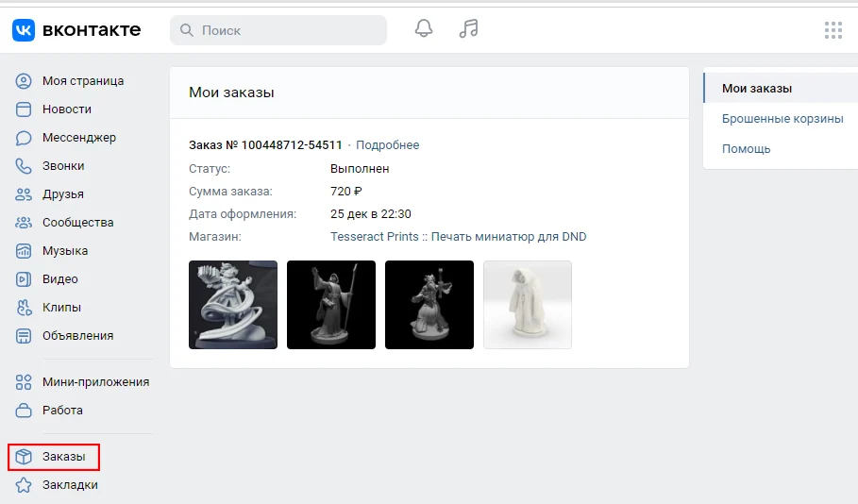The width and height of the screenshot is (858, 504).
Task: Open Закладки bookmarks star icon
Action: tap(24, 485)
